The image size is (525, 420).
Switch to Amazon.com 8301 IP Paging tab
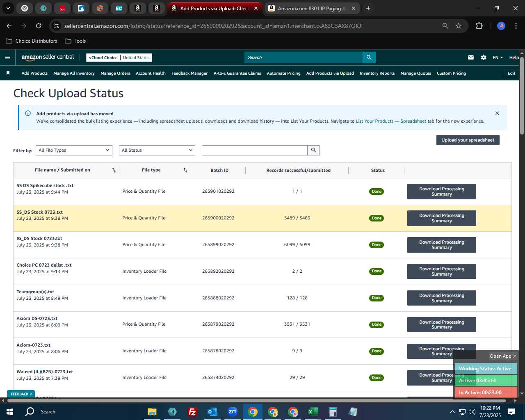pyautogui.click(x=313, y=8)
